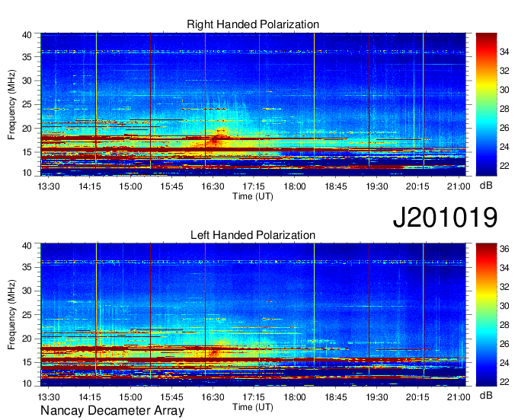Click "18:45" time tick on Left Handed plot
This screenshot has height=420, width=518.
(x=336, y=397)
